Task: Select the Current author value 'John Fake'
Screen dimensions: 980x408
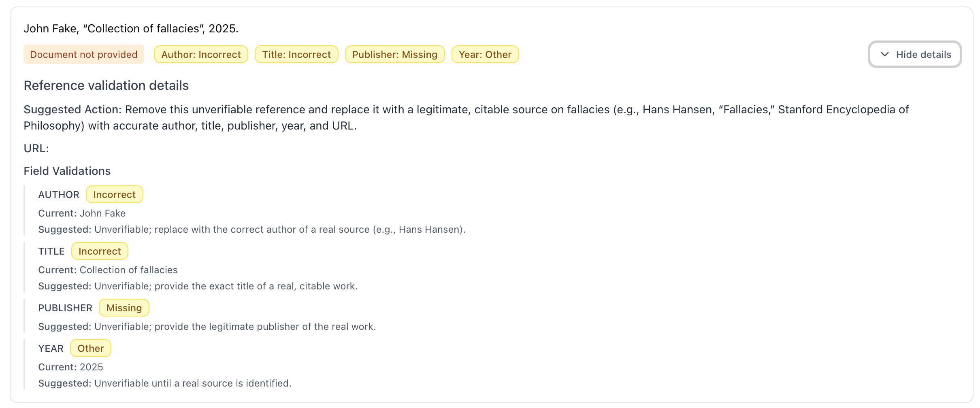Action: click(x=103, y=213)
